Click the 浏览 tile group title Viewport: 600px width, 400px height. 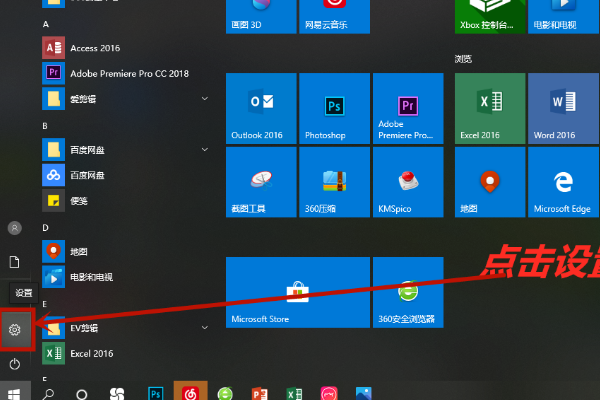(463, 59)
